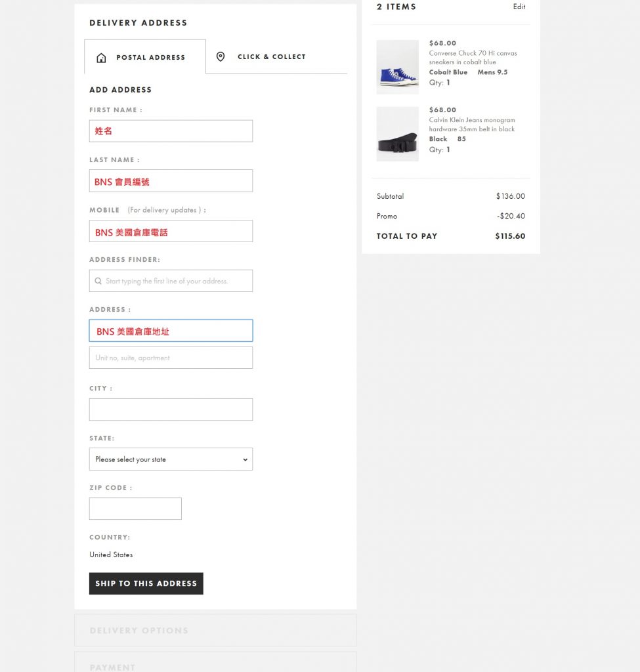Expand the state dropdown arrow
Image resolution: width=640 pixels, height=672 pixels.
pos(245,459)
